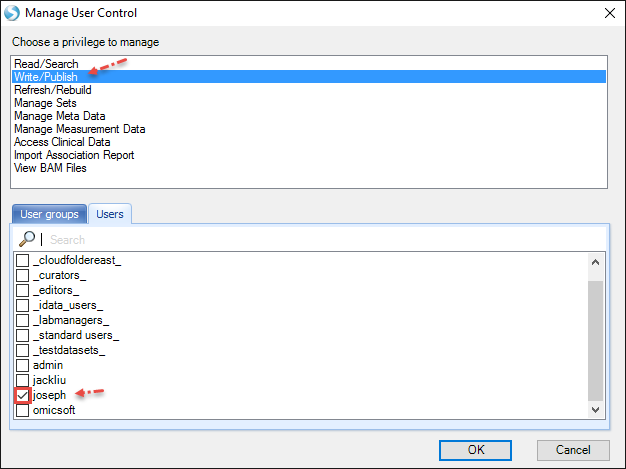626x469 pixels.
Task: Toggle the _labmanagers_ checkbox
Action: [x=22, y=320]
